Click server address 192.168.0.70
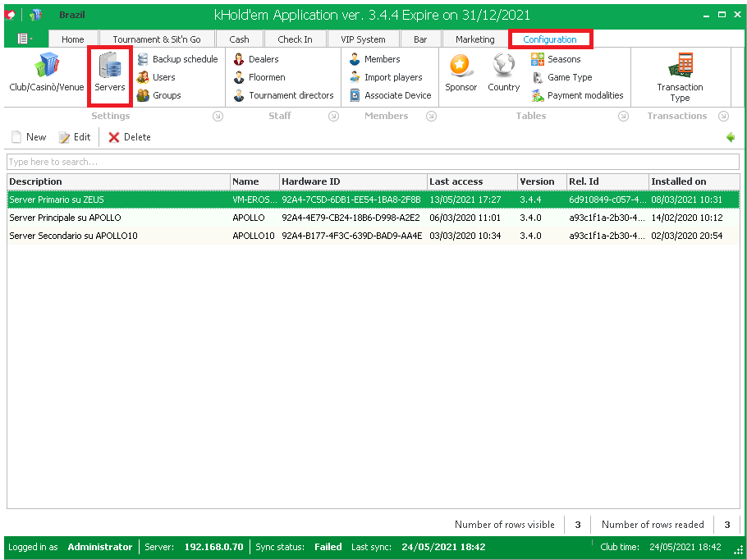Image resolution: width=747 pixels, height=560 pixels. pos(214,547)
